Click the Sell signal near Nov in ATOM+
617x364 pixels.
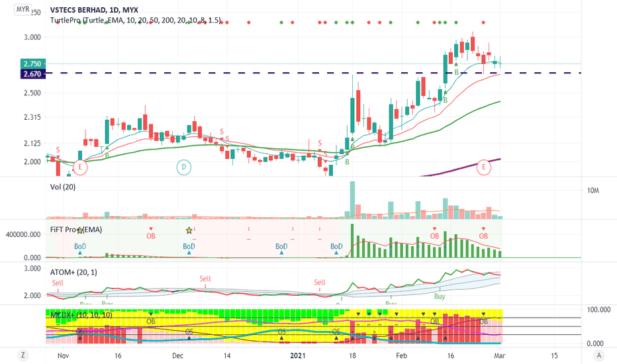[58, 283]
